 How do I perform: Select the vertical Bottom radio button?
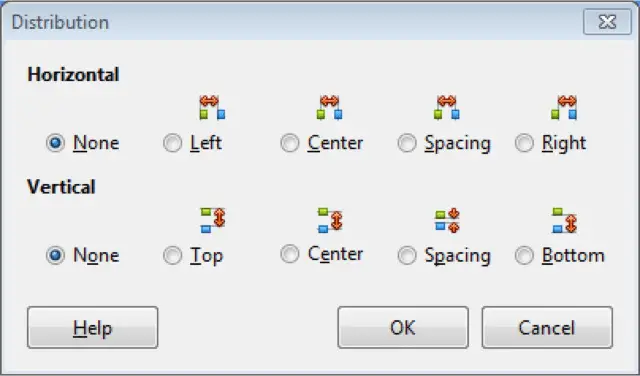click(524, 256)
